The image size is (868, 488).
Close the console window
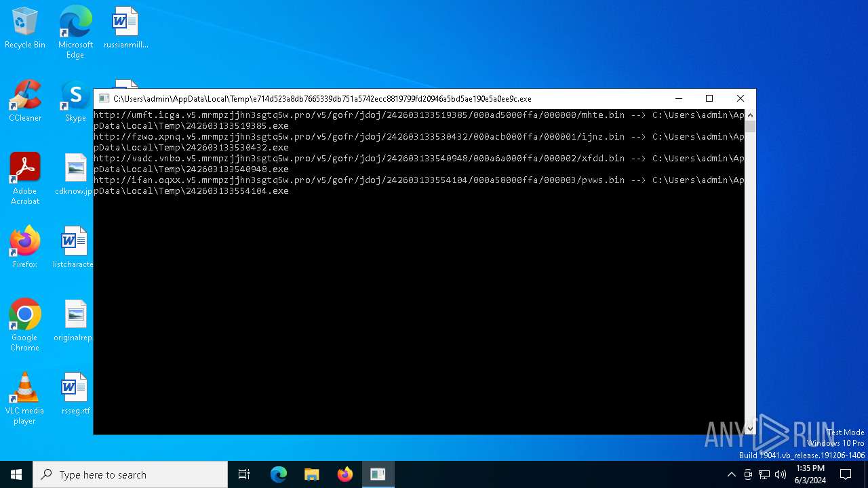tap(741, 99)
